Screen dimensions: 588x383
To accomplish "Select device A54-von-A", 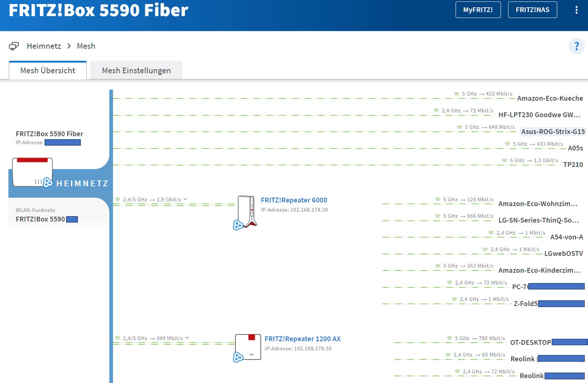I will coord(566,237).
